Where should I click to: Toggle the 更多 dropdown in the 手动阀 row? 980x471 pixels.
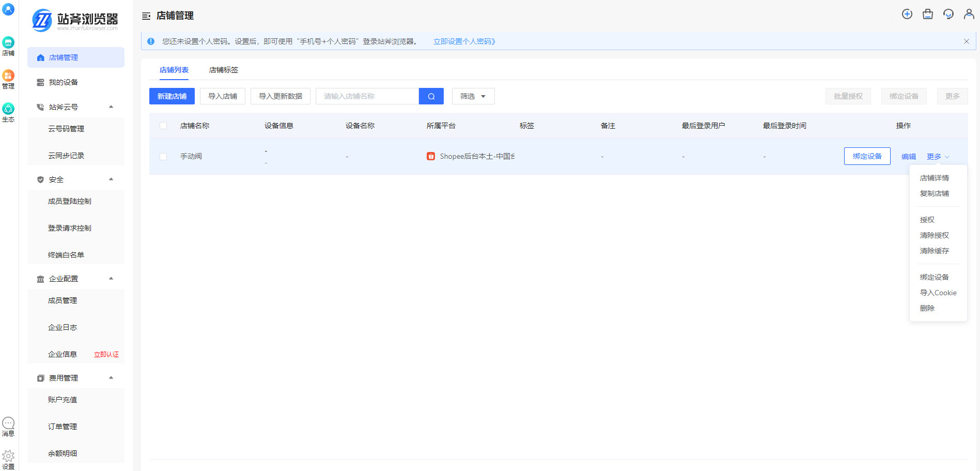click(938, 157)
